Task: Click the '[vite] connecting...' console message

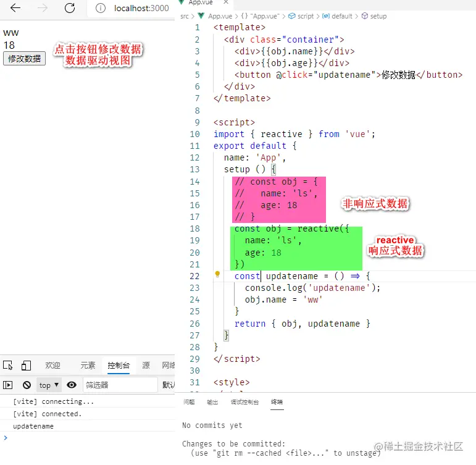Action: click(53, 401)
